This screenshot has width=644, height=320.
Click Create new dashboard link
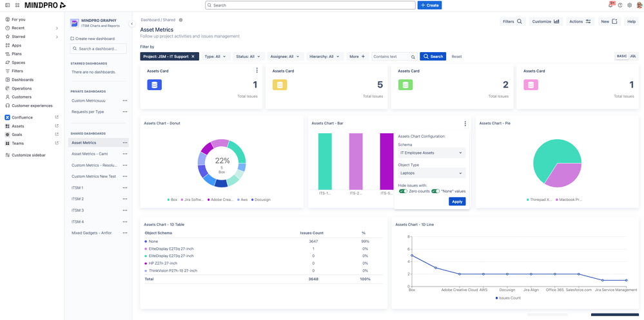tap(92, 39)
